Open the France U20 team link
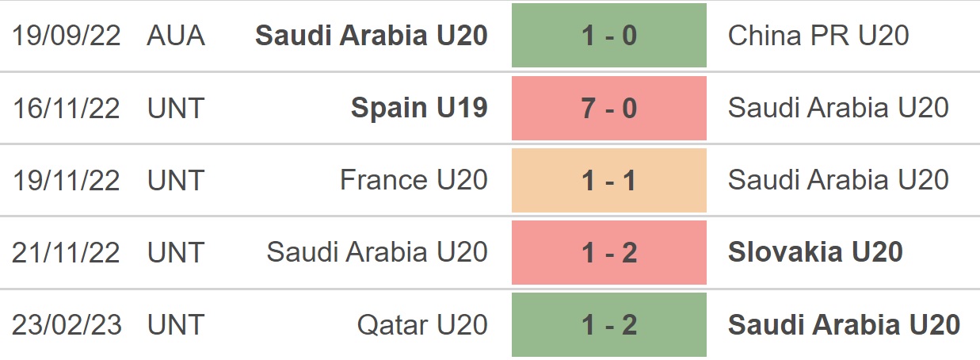 point(414,180)
